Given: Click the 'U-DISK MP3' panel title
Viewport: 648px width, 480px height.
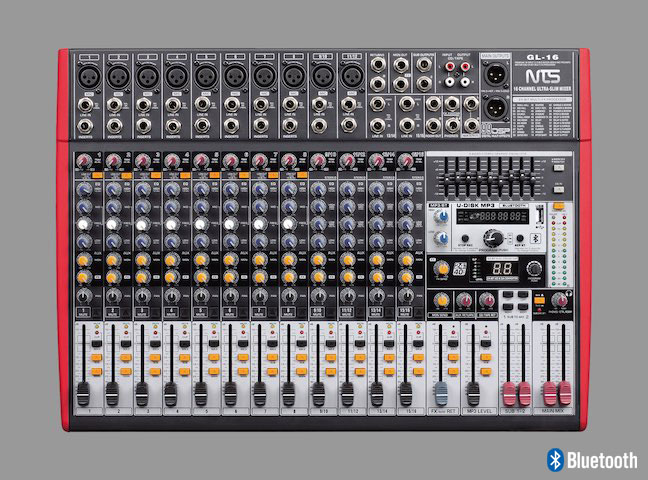Looking at the screenshot, I should (x=476, y=205).
